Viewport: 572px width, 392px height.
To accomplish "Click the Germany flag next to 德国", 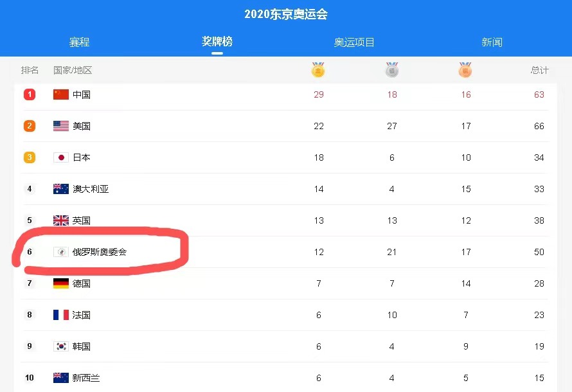I will click(61, 283).
